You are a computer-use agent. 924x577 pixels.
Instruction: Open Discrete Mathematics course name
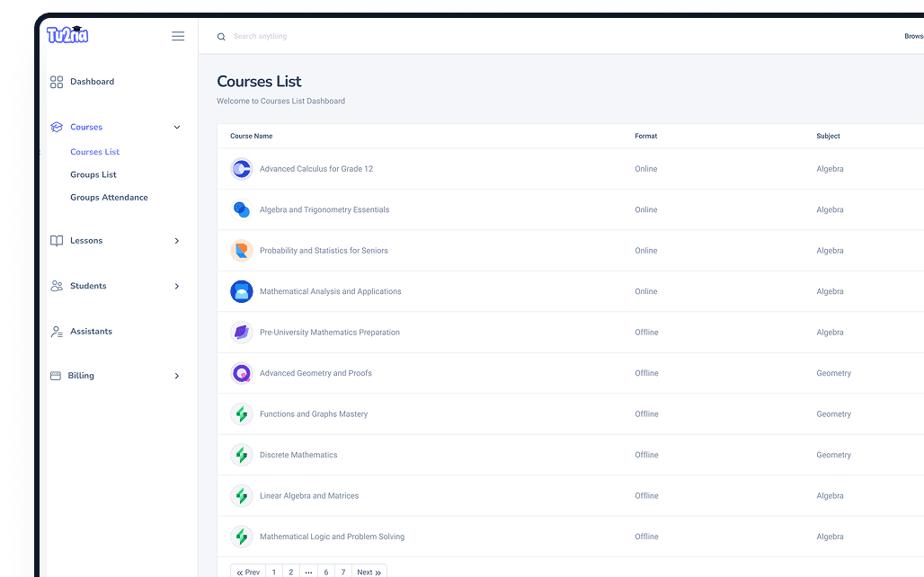coord(298,455)
